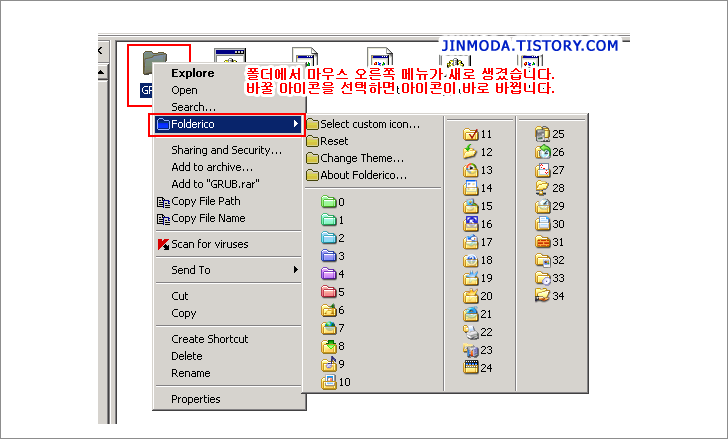Expand the Send To submenu arrow
Image resolution: width=728 pixels, height=439 pixels.
pos(296,270)
